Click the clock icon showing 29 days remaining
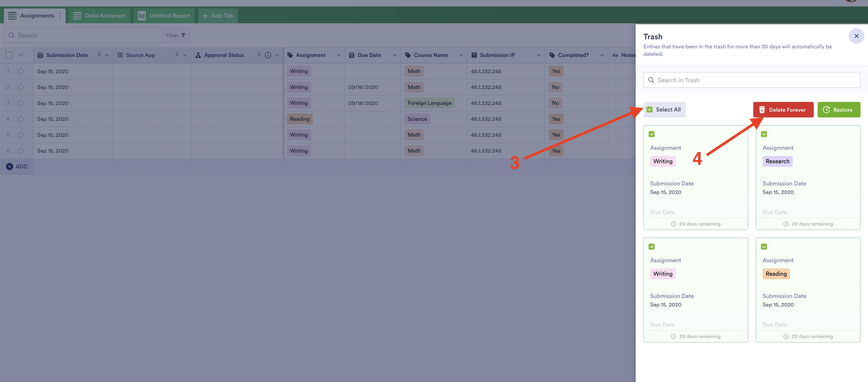The image size is (868, 382). (x=673, y=223)
